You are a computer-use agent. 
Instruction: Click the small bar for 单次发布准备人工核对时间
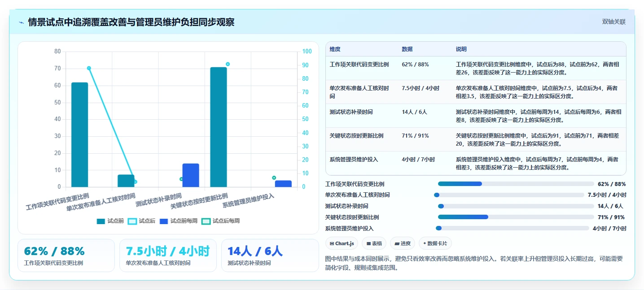126,181
